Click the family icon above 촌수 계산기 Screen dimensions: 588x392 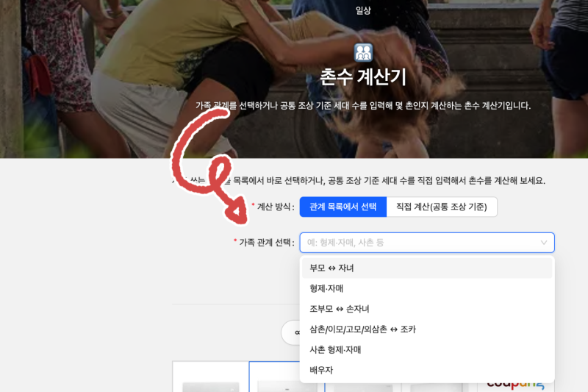(x=363, y=52)
